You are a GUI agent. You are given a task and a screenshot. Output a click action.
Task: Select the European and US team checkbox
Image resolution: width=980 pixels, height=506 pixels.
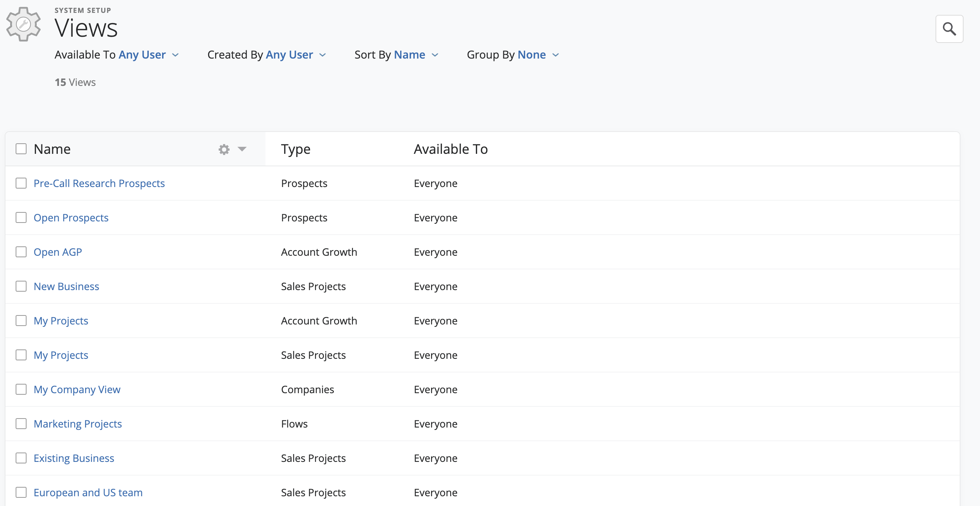click(21, 492)
